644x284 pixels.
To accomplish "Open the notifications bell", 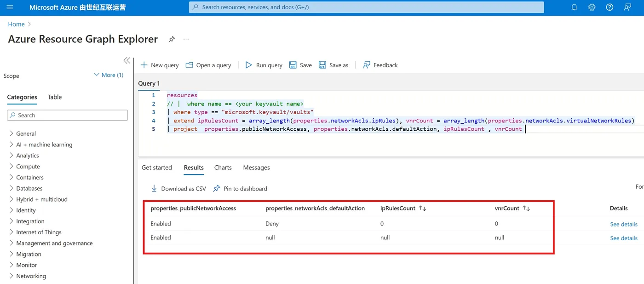I will pyautogui.click(x=574, y=7).
